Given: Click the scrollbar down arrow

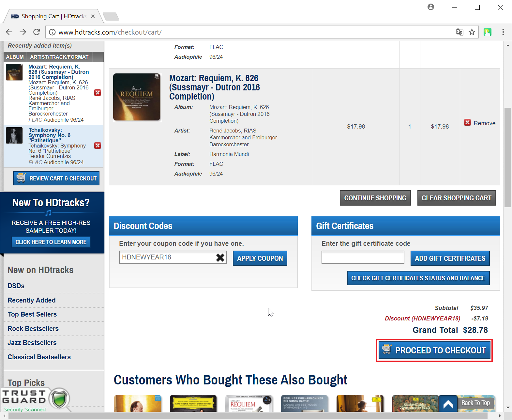Looking at the screenshot, I should pos(508,408).
